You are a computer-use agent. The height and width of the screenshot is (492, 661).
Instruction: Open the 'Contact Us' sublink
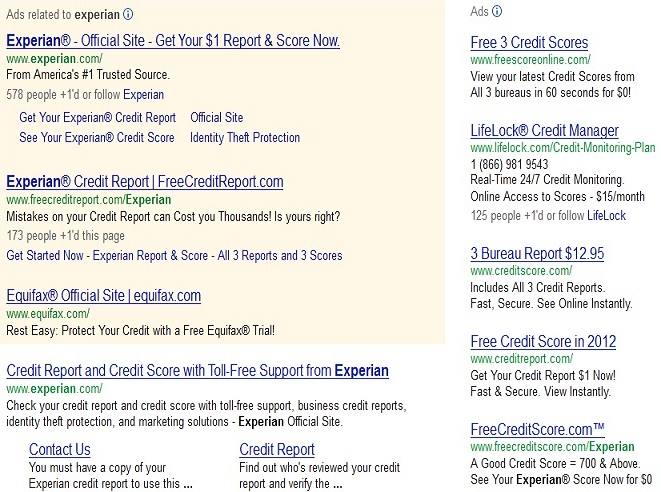(60, 449)
